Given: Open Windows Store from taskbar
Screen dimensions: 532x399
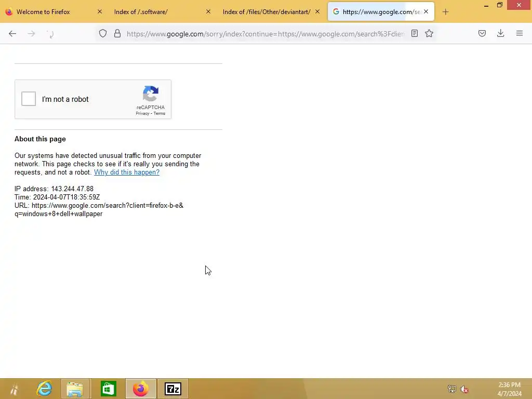Looking at the screenshot, I should [108, 389].
